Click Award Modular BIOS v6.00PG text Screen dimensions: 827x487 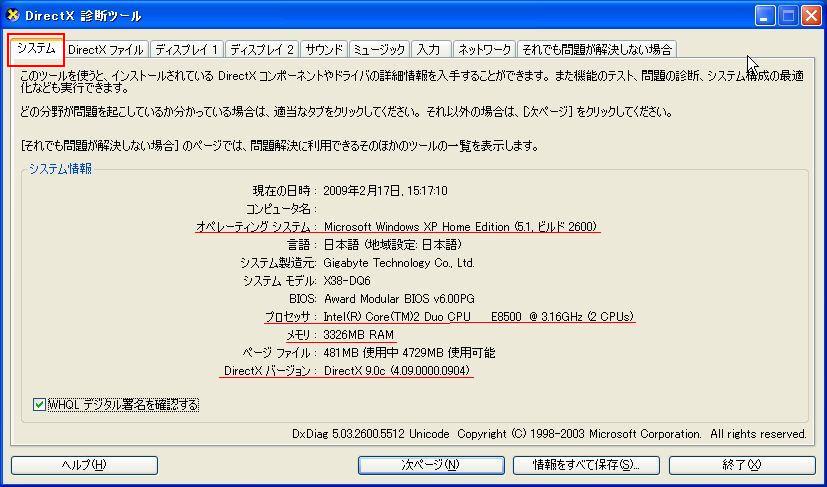pos(399,299)
